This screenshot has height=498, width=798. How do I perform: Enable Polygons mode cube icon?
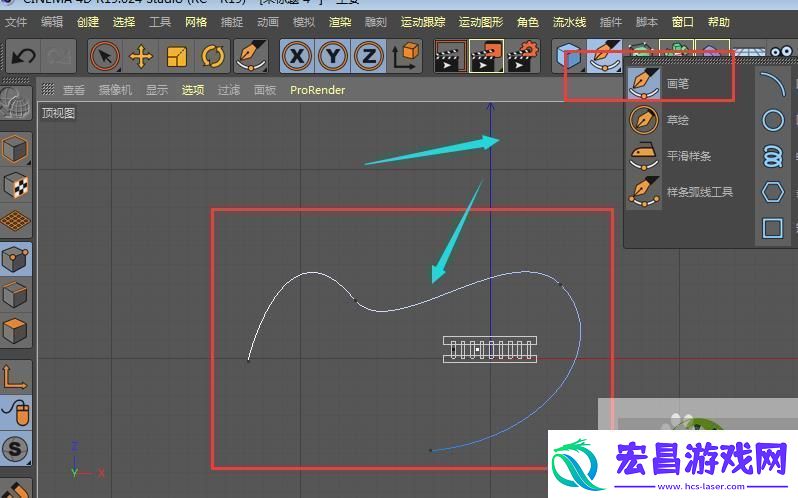pyautogui.click(x=16, y=331)
